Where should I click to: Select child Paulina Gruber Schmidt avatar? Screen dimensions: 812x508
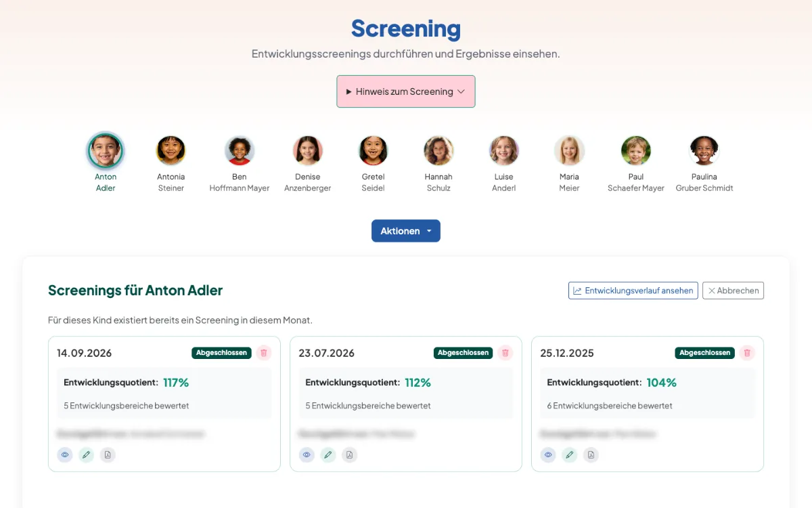(704, 150)
